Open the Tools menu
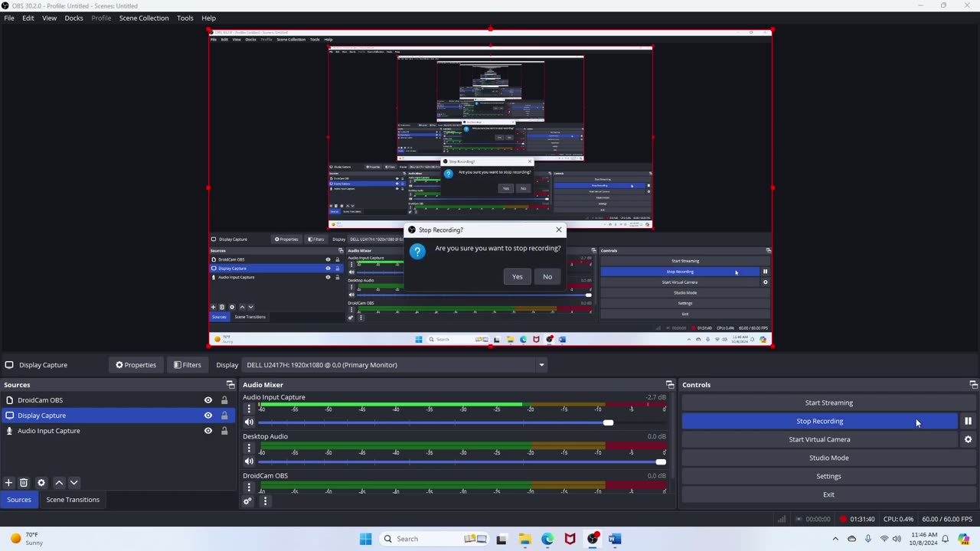Image resolution: width=980 pixels, height=551 pixels. point(185,18)
